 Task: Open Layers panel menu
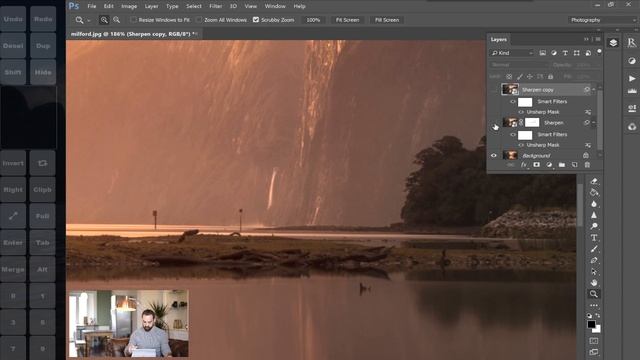coord(598,39)
